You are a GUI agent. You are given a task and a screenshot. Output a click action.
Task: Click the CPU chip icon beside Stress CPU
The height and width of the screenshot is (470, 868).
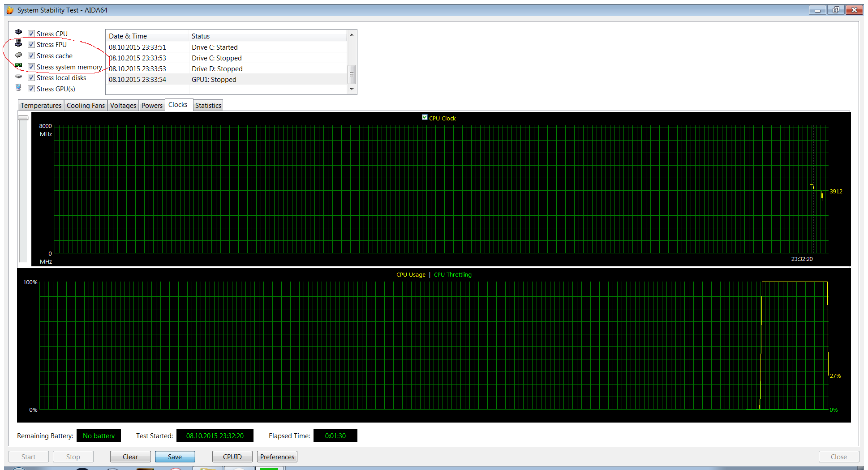coord(18,32)
